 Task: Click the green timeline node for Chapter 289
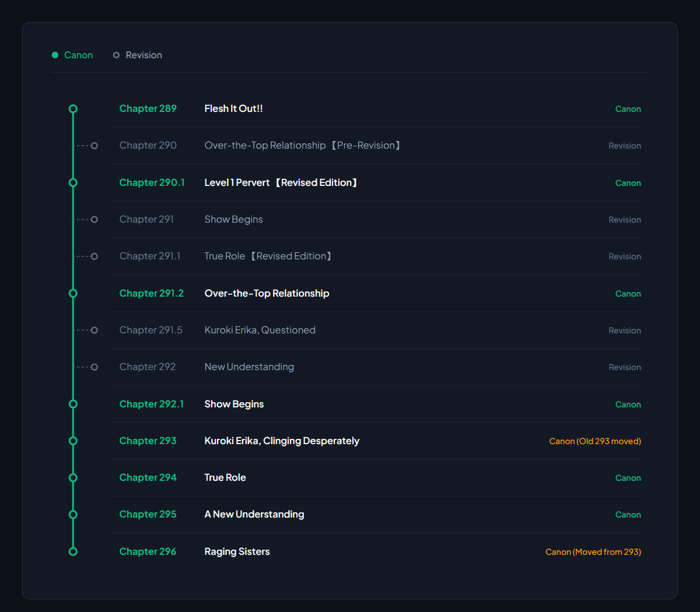coord(73,109)
